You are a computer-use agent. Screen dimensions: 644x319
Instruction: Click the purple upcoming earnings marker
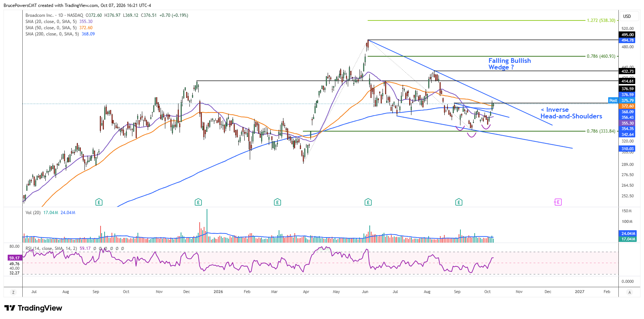click(558, 202)
